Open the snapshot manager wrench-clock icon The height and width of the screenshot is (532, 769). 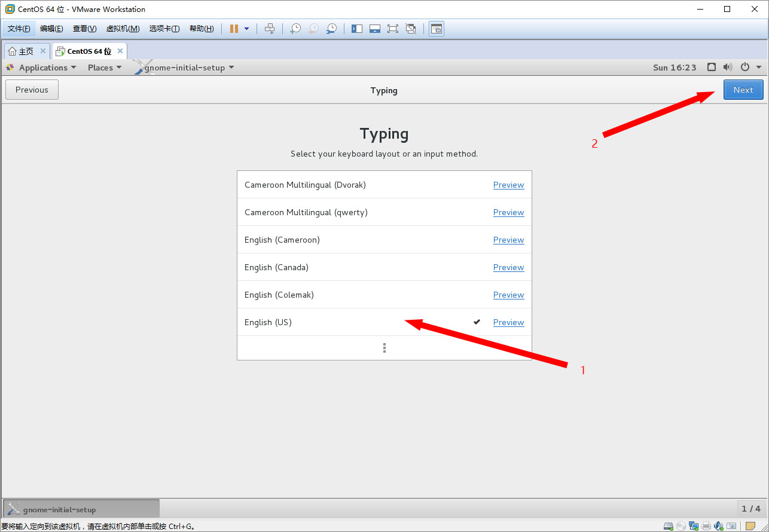tap(331, 29)
